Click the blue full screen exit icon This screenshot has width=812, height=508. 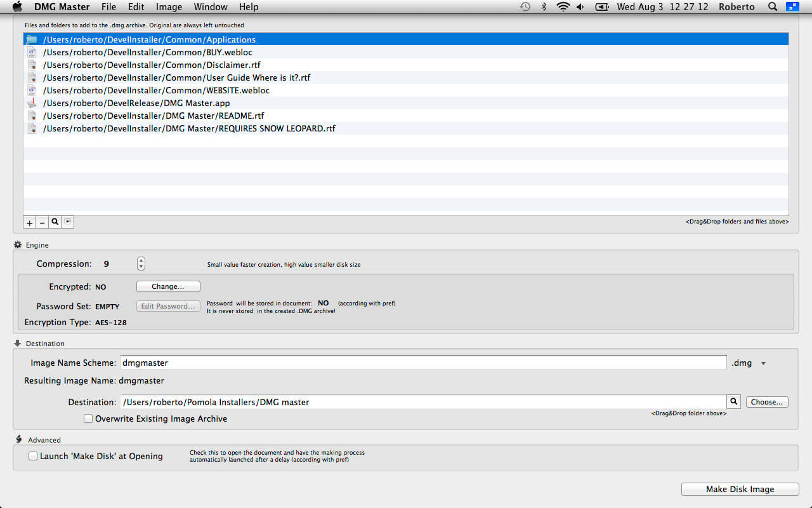tap(792, 7)
